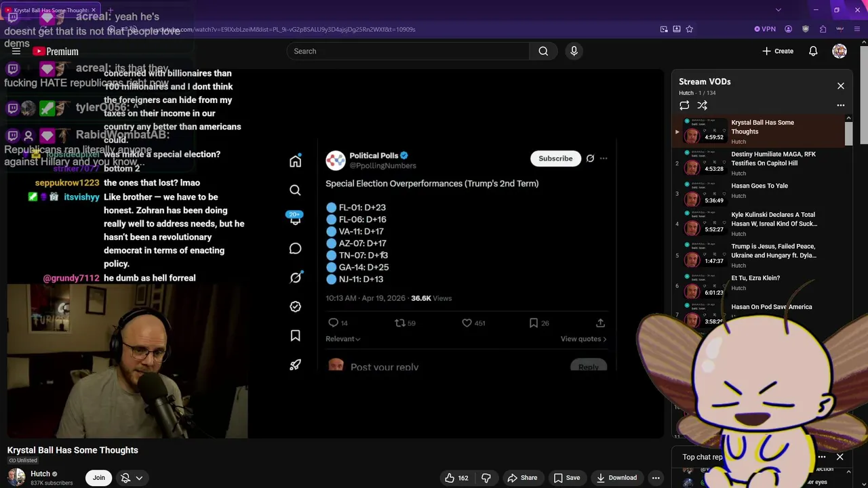The width and height of the screenshot is (868, 488).
Task: Click the Share button under the video
Action: click(x=522, y=478)
